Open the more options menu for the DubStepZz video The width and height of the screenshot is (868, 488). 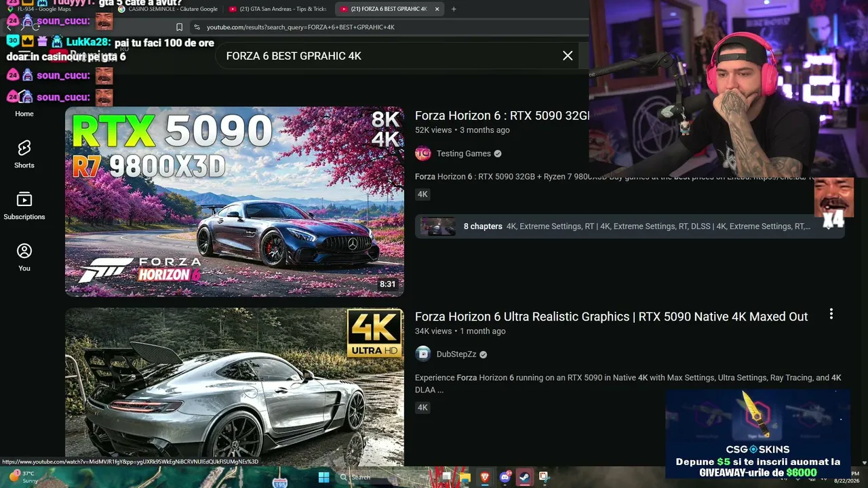pos(831,314)
